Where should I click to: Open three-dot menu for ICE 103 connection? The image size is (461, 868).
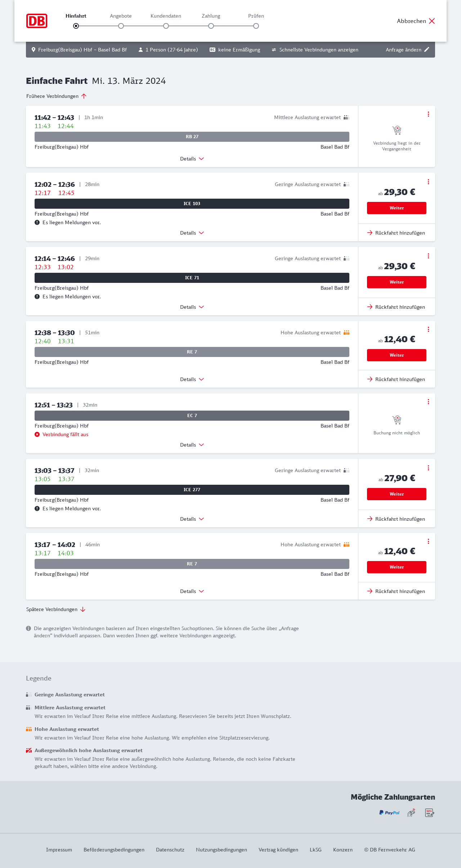tap(428, 182)
